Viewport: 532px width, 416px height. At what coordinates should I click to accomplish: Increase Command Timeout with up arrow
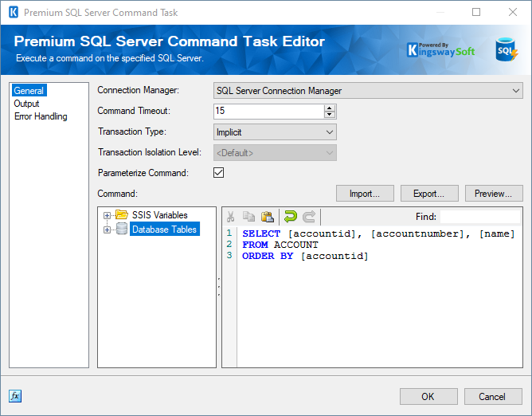[x=329, y=108]
